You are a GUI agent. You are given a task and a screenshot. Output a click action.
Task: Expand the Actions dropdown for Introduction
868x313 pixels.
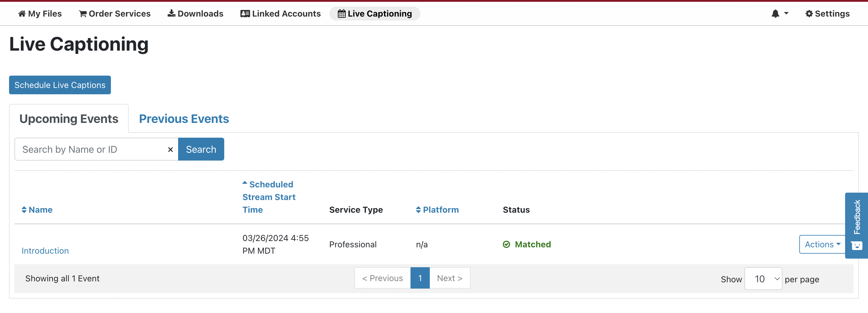822,244
